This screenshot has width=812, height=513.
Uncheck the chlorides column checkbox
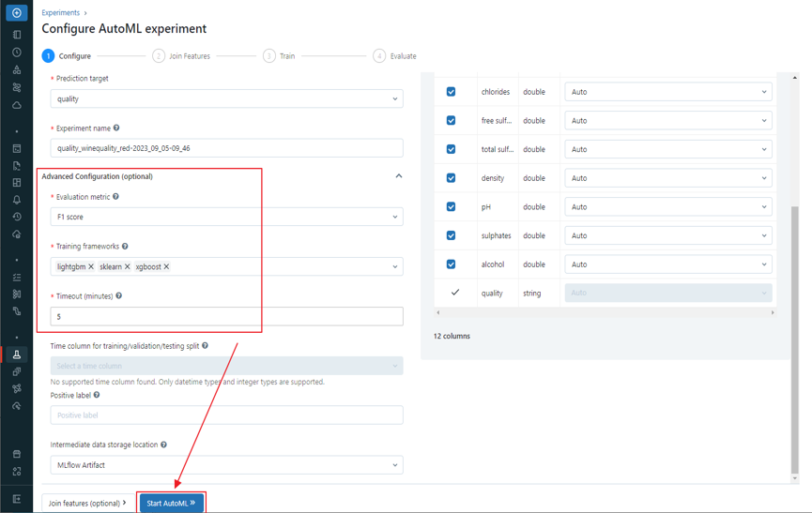pos(451,92)
